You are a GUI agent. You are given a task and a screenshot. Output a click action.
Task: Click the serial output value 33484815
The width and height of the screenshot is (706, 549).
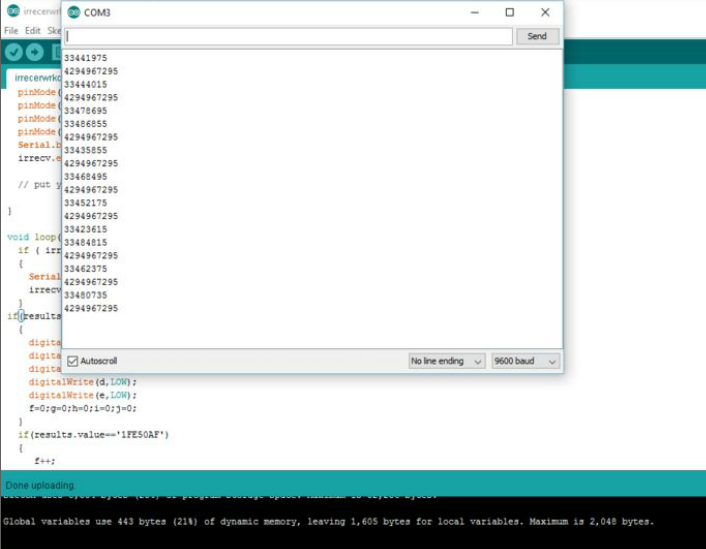coord(86,243)
